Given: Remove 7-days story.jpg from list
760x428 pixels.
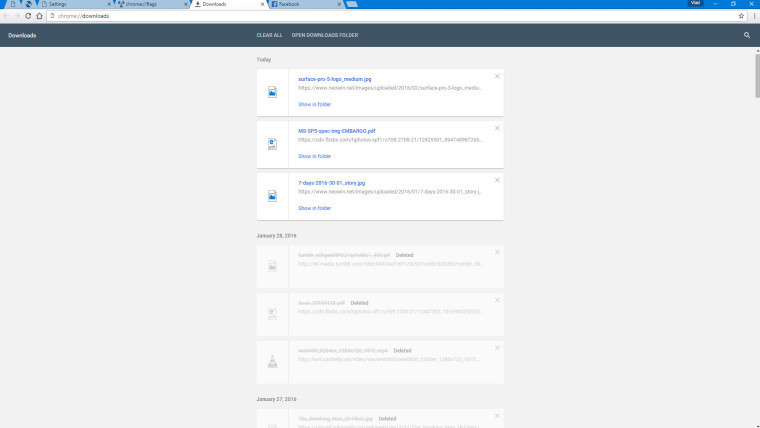Looking at the screenshot, I should tap(497, 180).
